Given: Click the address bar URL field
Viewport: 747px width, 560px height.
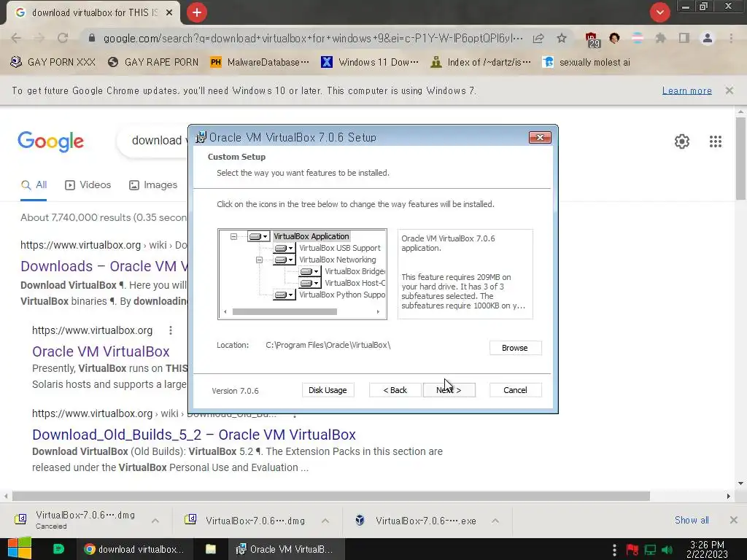Looking at the screenshot, I should (312, 38).
